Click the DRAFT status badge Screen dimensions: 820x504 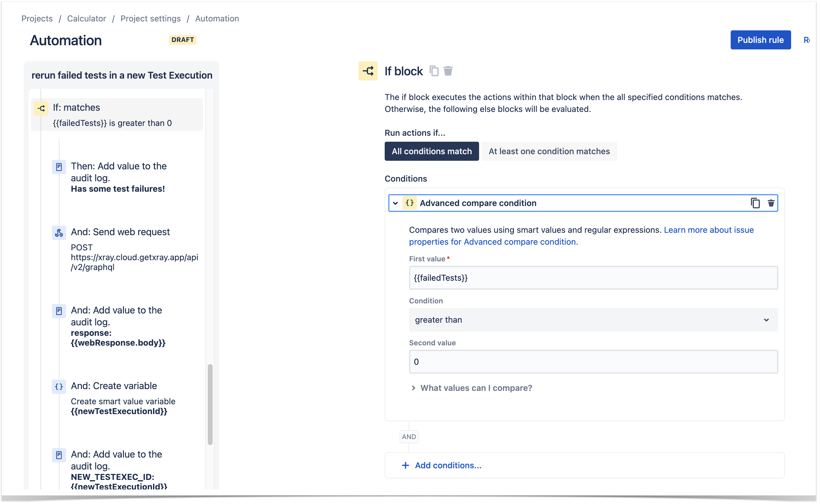[183, 40]
